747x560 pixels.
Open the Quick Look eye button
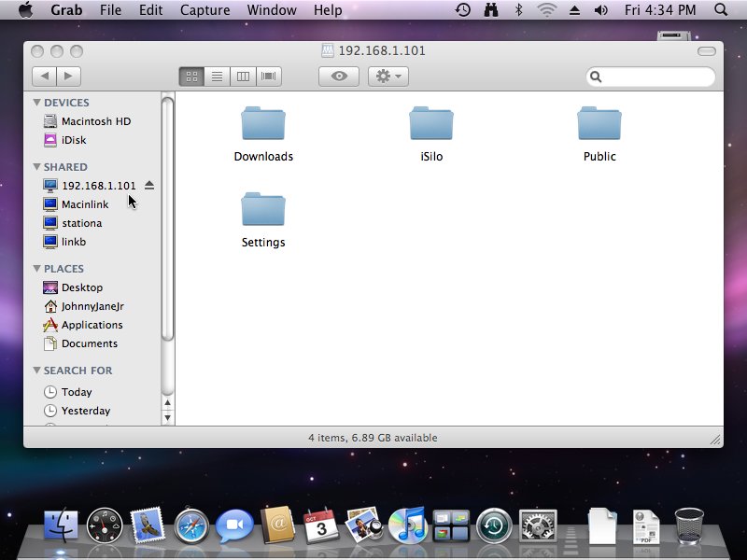click(339, 77)
